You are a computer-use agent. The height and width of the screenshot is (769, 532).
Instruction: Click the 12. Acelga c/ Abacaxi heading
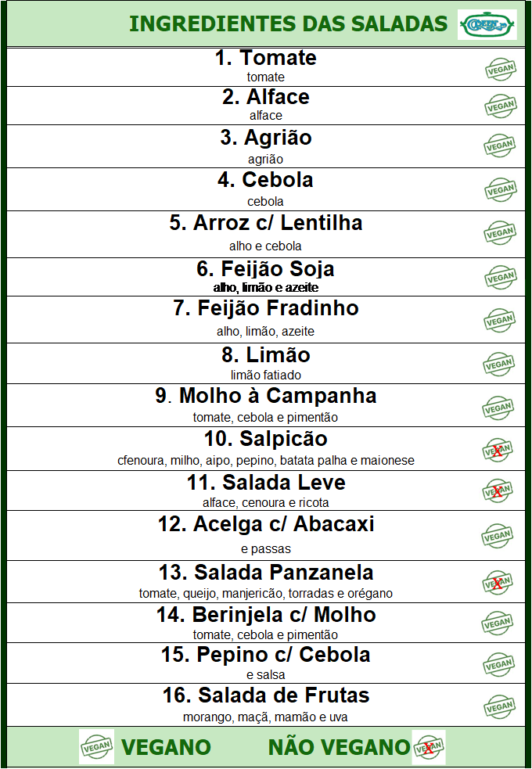coord(266,524)
